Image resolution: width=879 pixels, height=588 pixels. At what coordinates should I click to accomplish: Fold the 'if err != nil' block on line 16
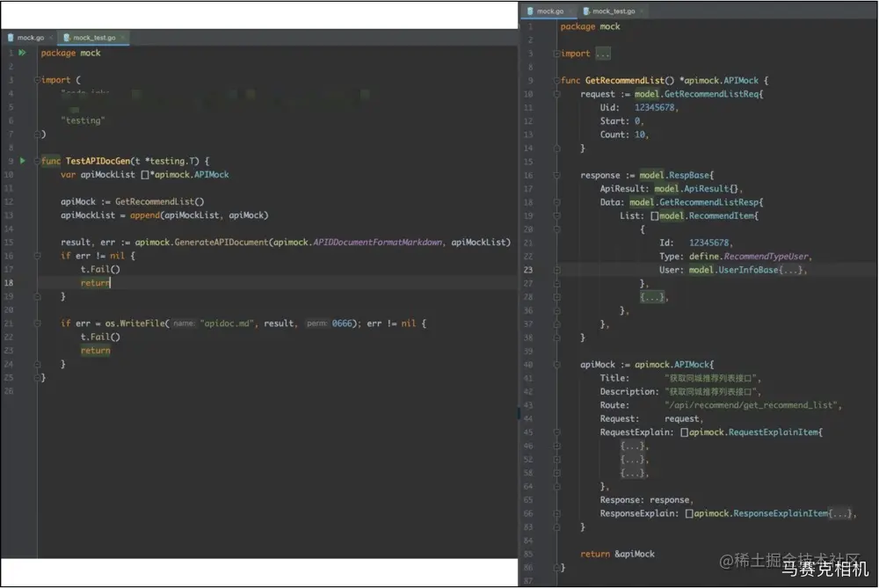(x=38, y=256)
